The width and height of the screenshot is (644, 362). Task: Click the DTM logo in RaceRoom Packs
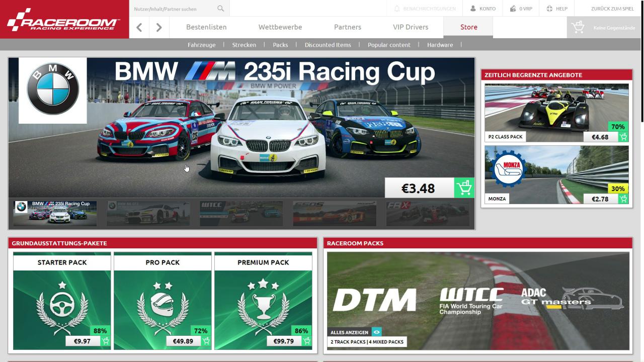[374, 300]
